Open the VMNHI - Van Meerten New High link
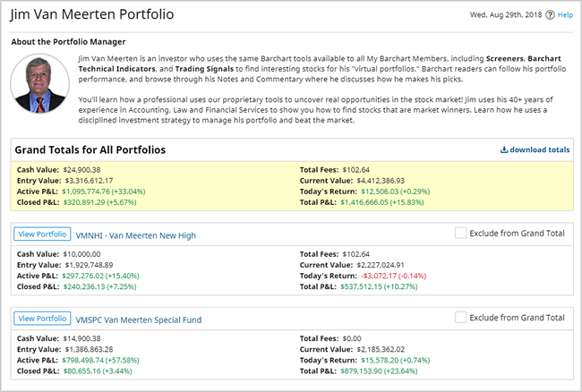The width and height of the screenshot is (582, 392). 135,235
